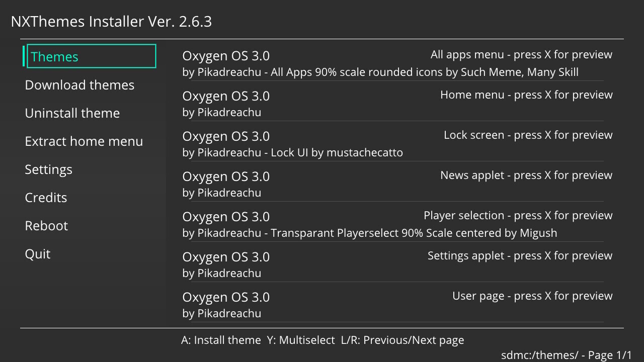Image resolution: width=644 pixels, height=362 pixels.
Task: Go to the Uninstall theme option
Action: tap(72, 113)
